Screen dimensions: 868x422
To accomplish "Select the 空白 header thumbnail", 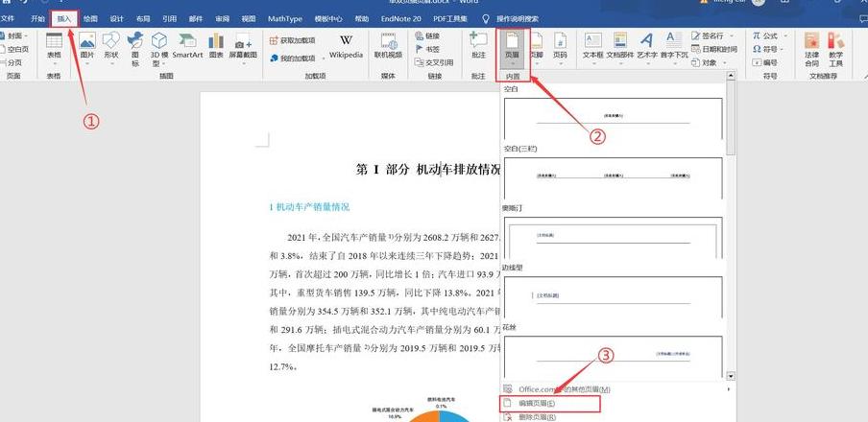I will tap(614, 118).
